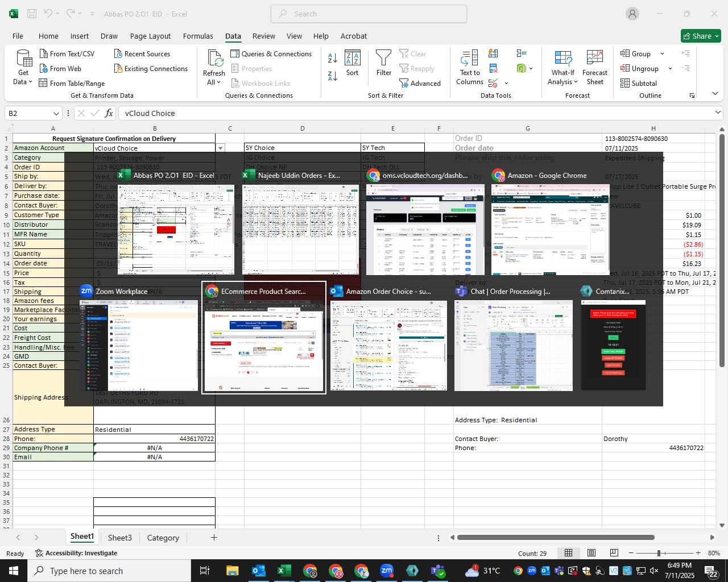Open Recent Sources
Screen dimensions: 728x582
coord(142,53)
